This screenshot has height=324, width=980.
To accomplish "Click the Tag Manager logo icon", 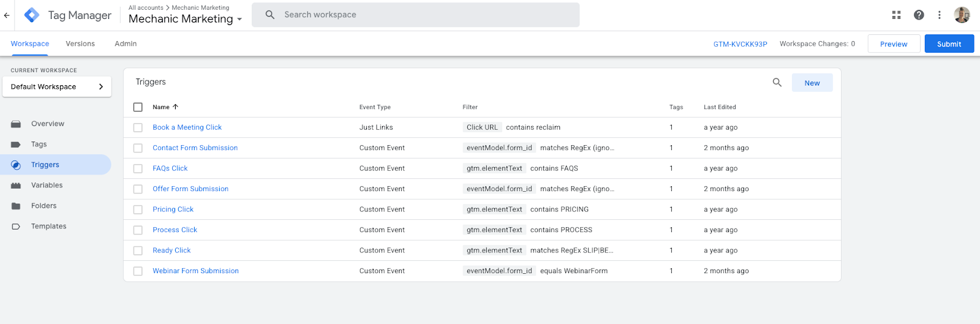I will pos(31,15).
